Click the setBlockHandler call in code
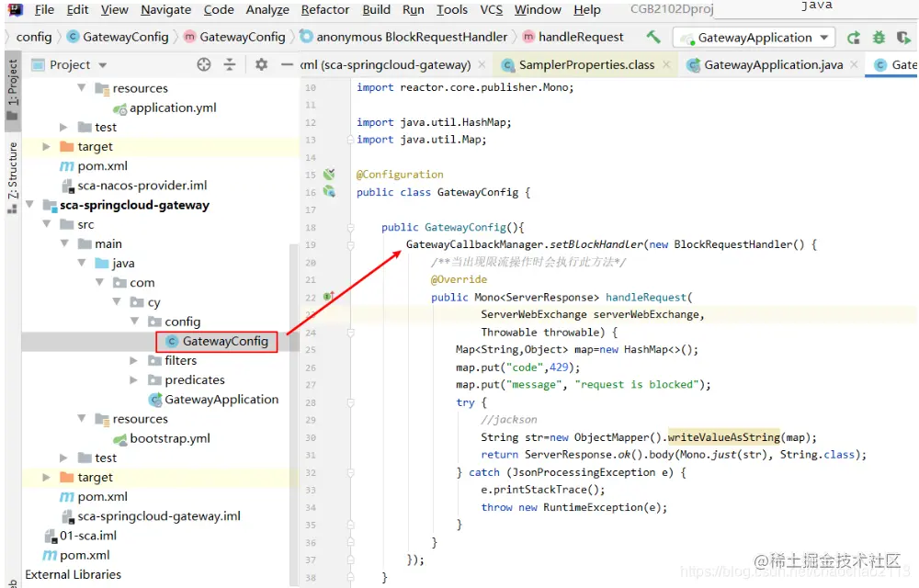This screenshot has width=919, height=588. 596,244
